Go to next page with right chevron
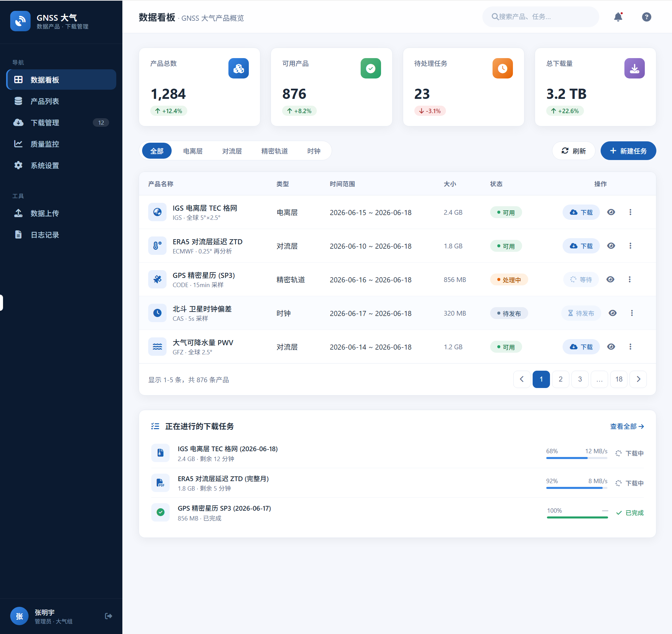 pos(638,379)
